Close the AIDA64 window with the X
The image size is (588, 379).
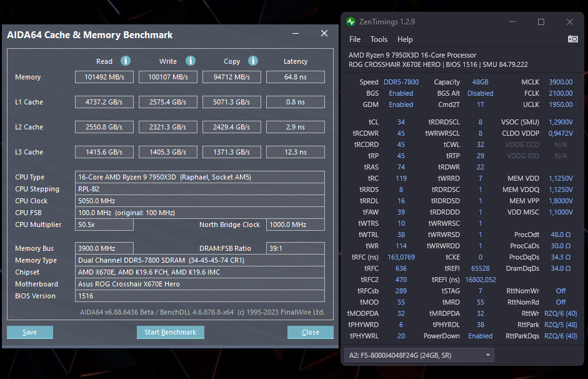coord(324,33)
